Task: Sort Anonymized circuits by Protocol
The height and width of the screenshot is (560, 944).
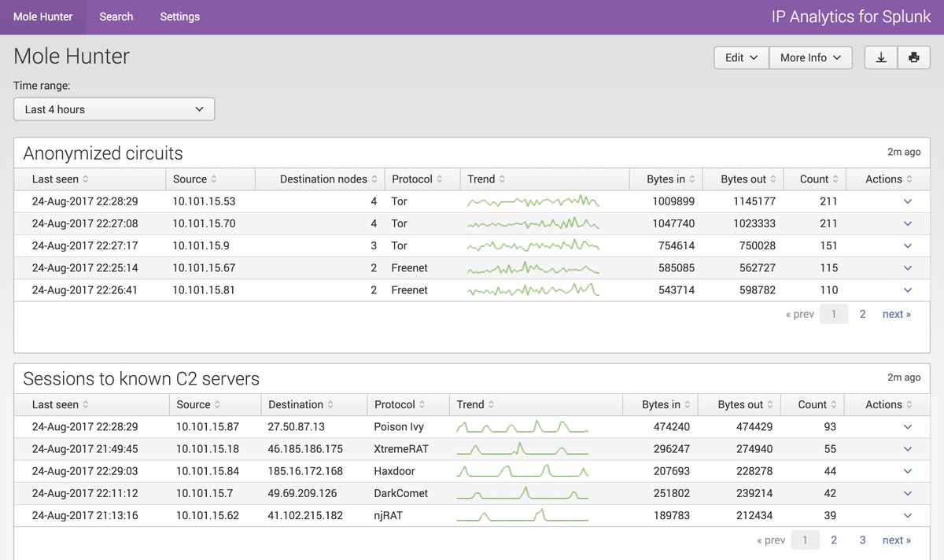Action: 417,179
